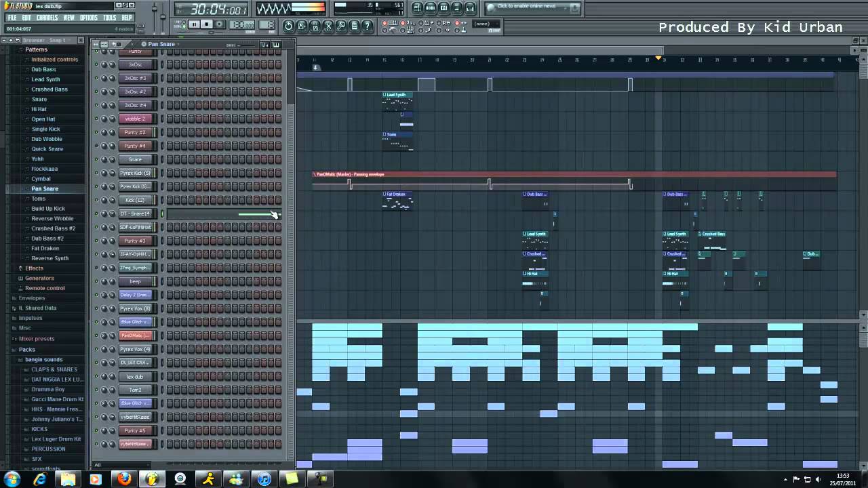
Task: Click the keyboard editor icon in channel rack
Action: [276, 45]
